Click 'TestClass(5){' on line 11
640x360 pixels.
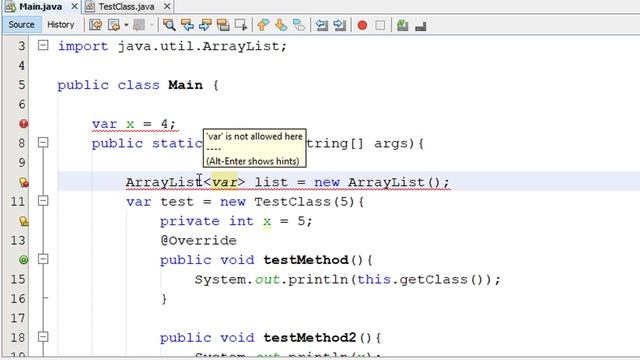point(309,202)
